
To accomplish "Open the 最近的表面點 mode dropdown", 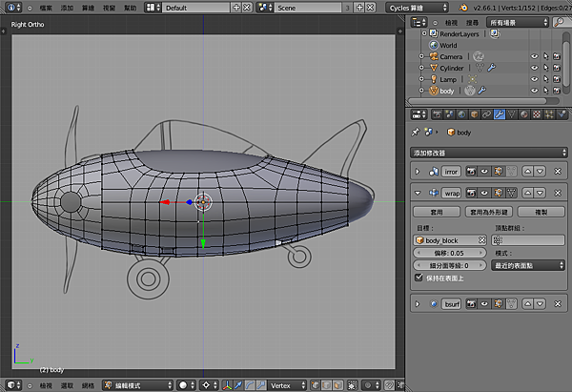I will (x=528, y=265).
